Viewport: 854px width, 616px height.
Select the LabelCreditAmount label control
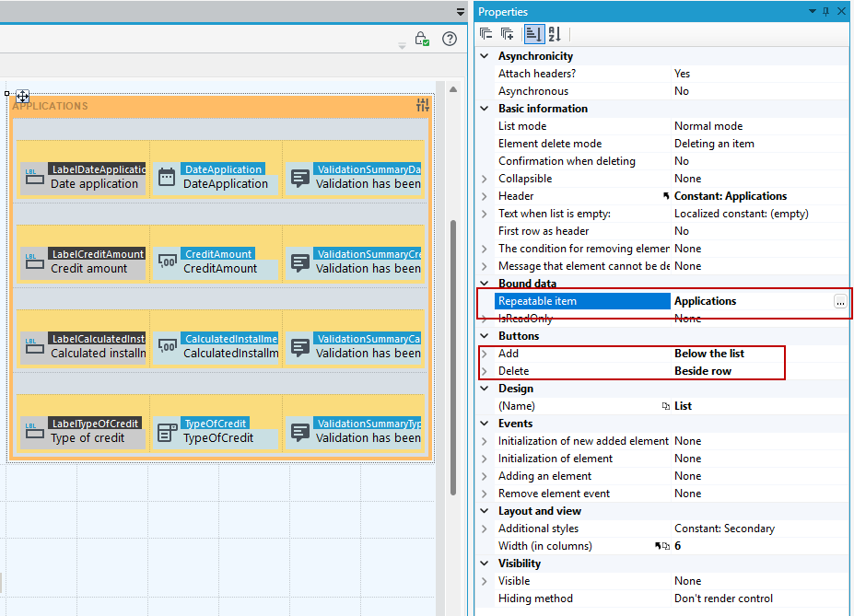83,262
